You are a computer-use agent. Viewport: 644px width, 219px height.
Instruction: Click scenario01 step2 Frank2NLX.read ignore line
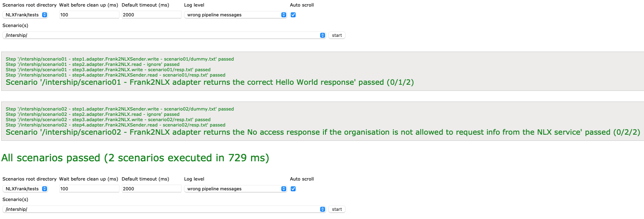[92, 64]
